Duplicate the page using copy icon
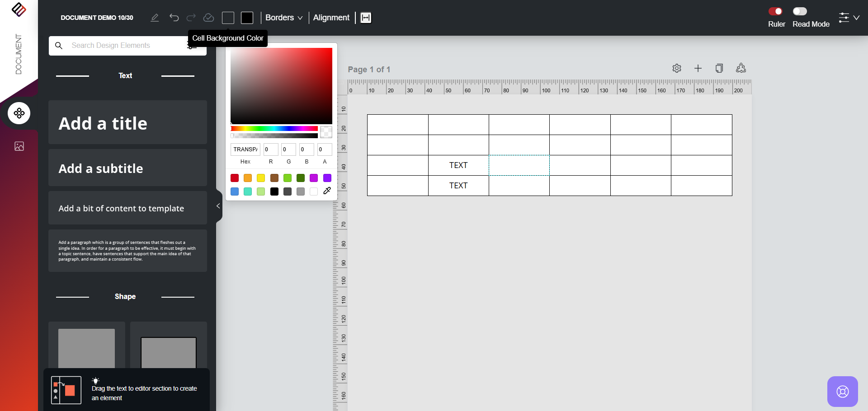868x411 pixels. coord(719,68)
